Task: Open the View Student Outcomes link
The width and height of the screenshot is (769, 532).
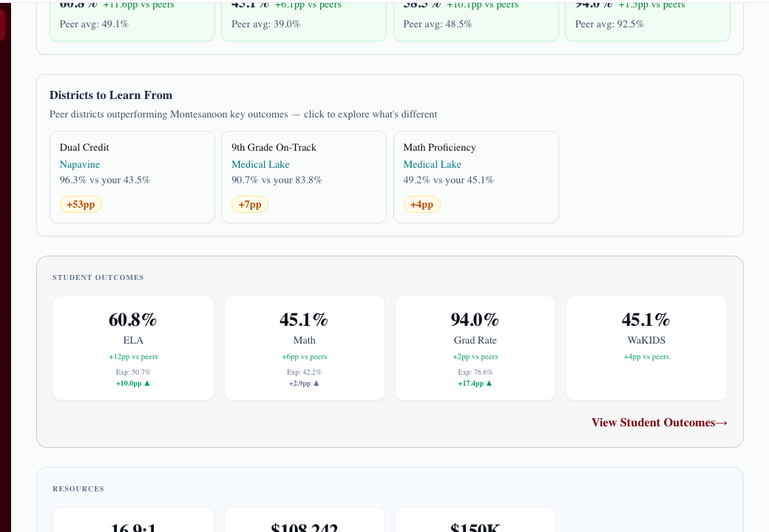Action: click(x=659, y=422)
